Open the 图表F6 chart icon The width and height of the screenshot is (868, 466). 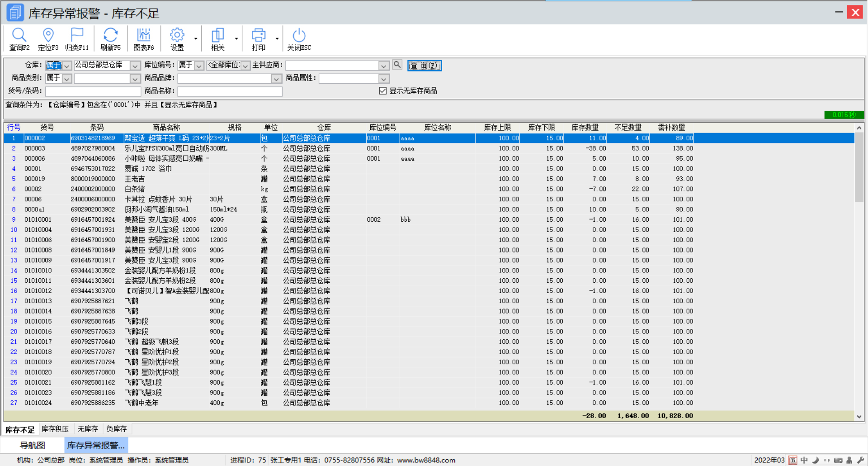(143, 35)
